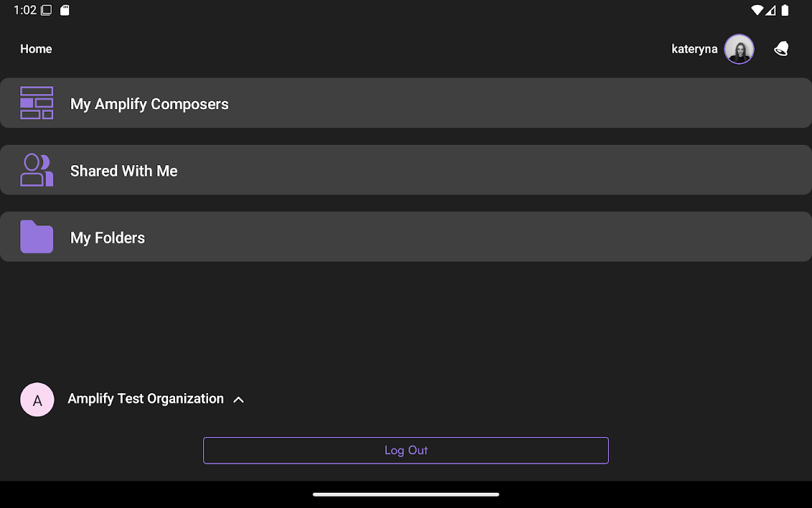Image resolution: width=812 pixels, height=508 pixels.
Task: Go to the Home heading
Action: point(36,49)
